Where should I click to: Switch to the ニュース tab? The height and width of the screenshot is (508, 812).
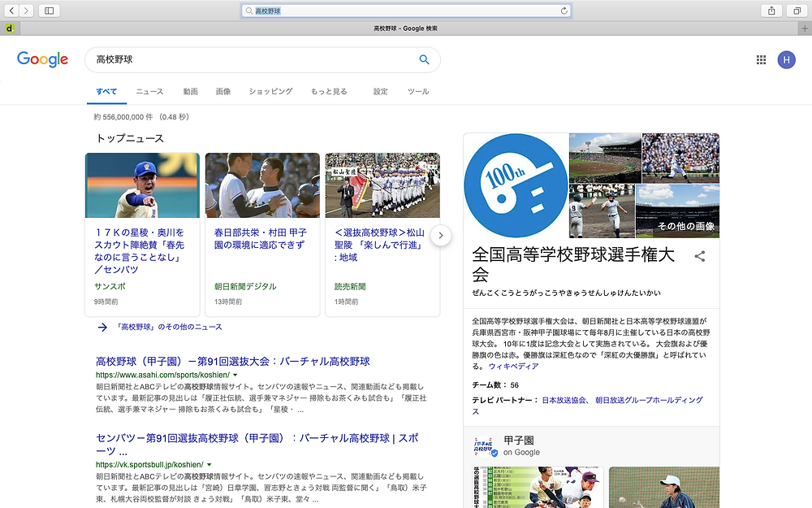149,91
